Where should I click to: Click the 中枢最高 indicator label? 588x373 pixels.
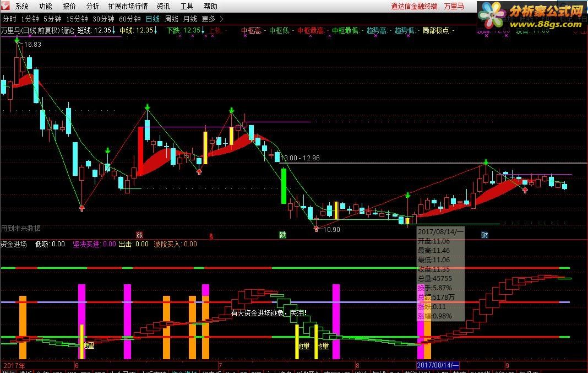313,30
